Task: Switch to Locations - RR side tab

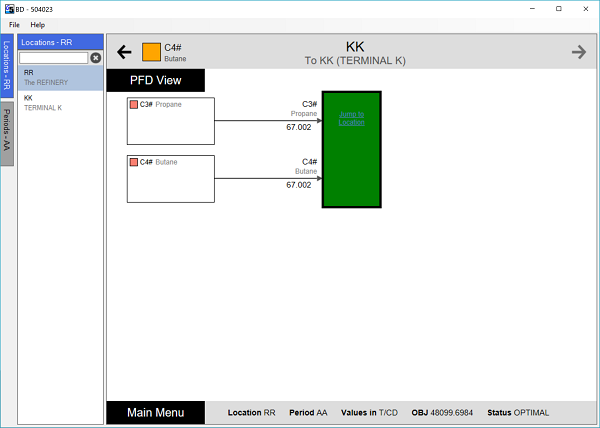Action: click(x=7, y=67)
